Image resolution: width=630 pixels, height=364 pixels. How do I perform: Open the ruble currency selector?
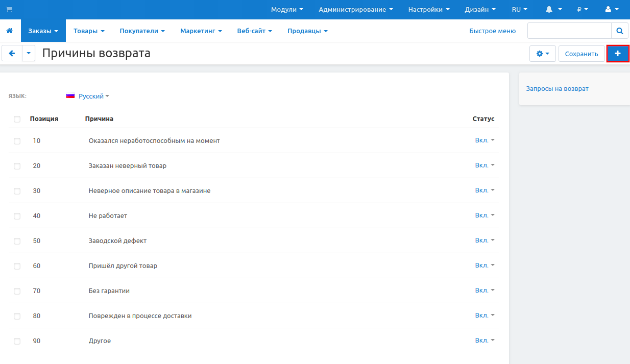coord(583,10)
